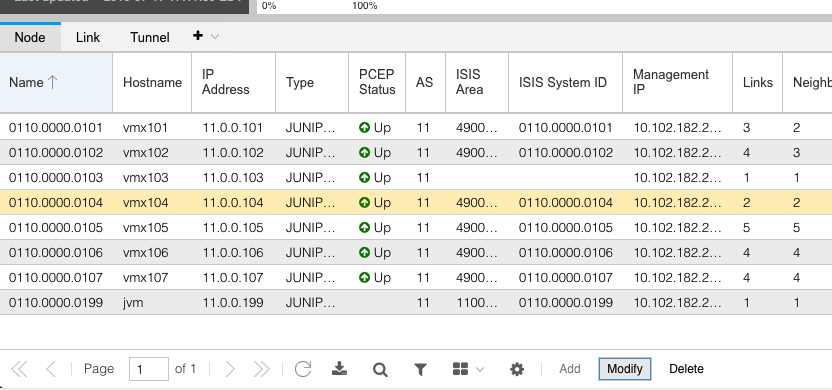Click ISIS System ID 0110.0000.0102 cell
Image resolution: width=832 pixels, height=390 pixels.
pyautogui.click(x=566, y=153)
